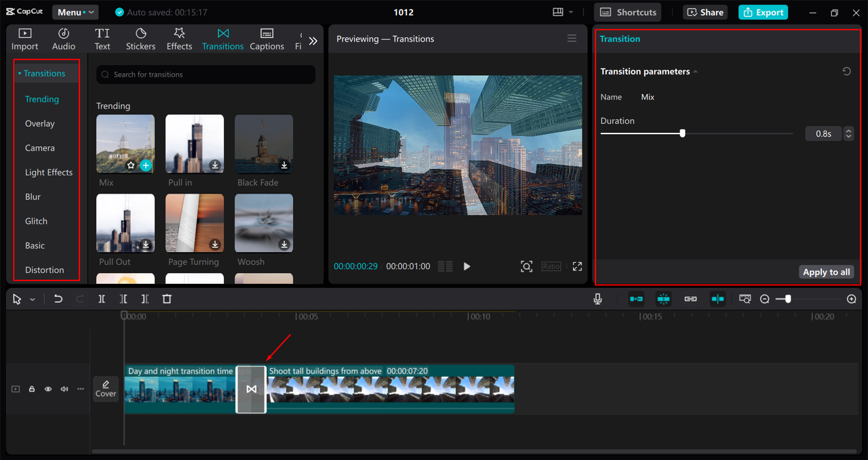The width and height of the screenshot is (868, 460).
Task: Open the Ratio selector
Action: [551, 266]
